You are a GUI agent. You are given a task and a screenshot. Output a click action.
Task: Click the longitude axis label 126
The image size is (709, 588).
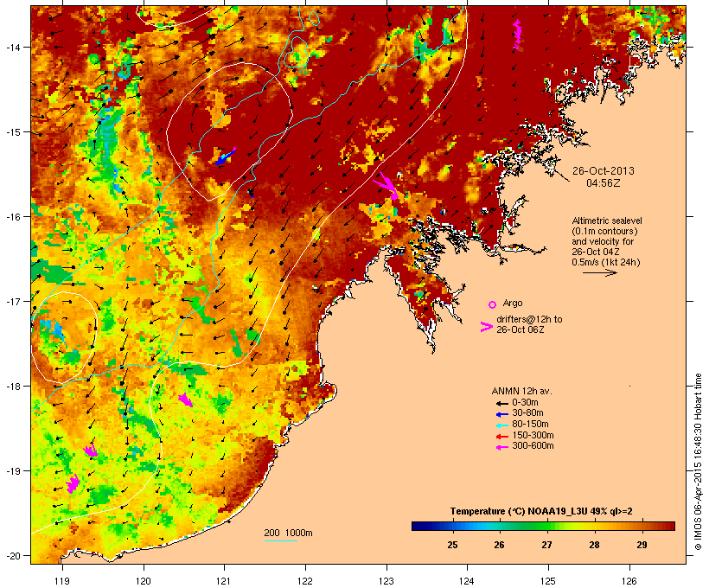[x=629, y=581]
